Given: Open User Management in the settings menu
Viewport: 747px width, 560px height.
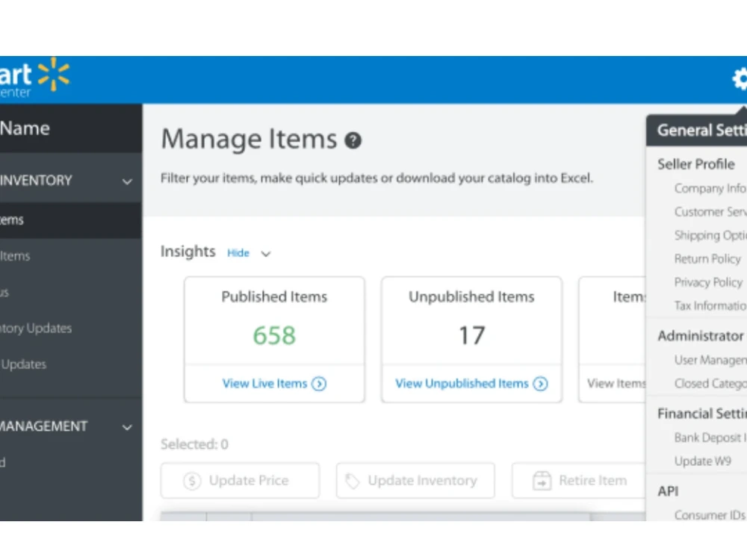Looking at the screenshot, I should tap(708, 359).
